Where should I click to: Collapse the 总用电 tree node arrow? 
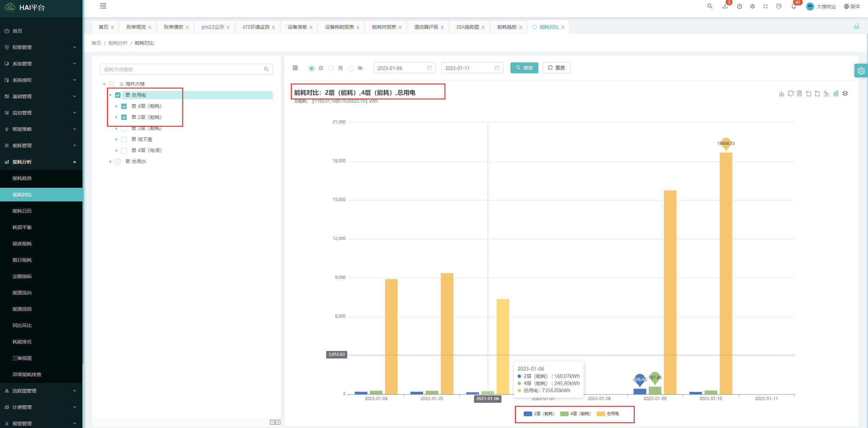[110, 95]
